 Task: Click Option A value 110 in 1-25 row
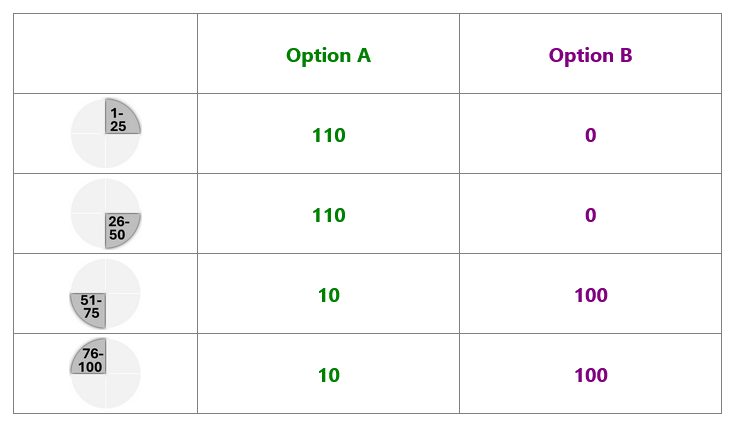point(329,135)
